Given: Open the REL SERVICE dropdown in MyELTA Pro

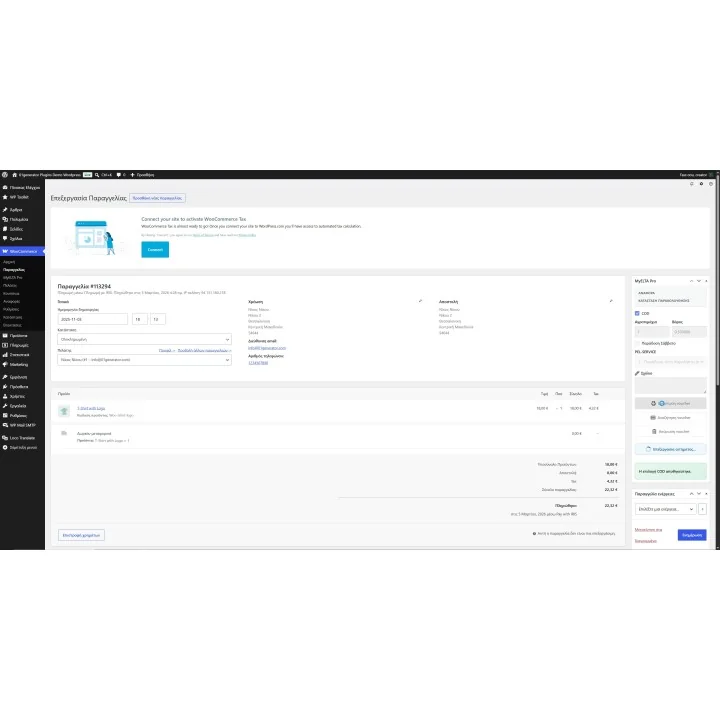Looking at the screenshot, I should click(670, 362).
